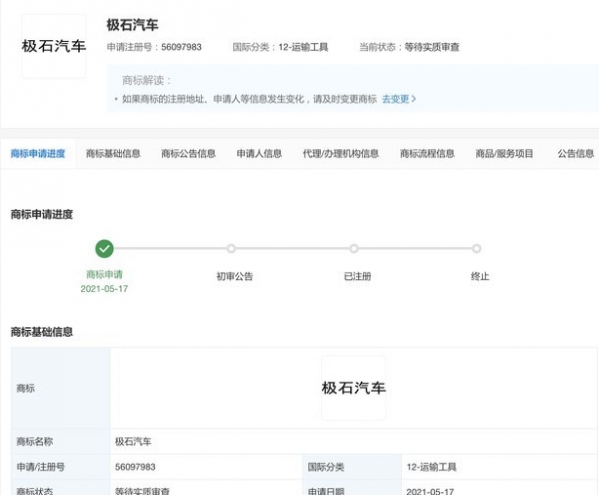
Task: Click the 极石汽车 page title
Action: click(x=132, y=25)
